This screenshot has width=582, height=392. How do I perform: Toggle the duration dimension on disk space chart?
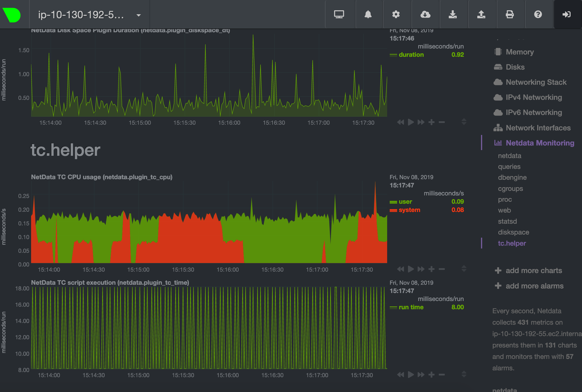pos(411,54)
